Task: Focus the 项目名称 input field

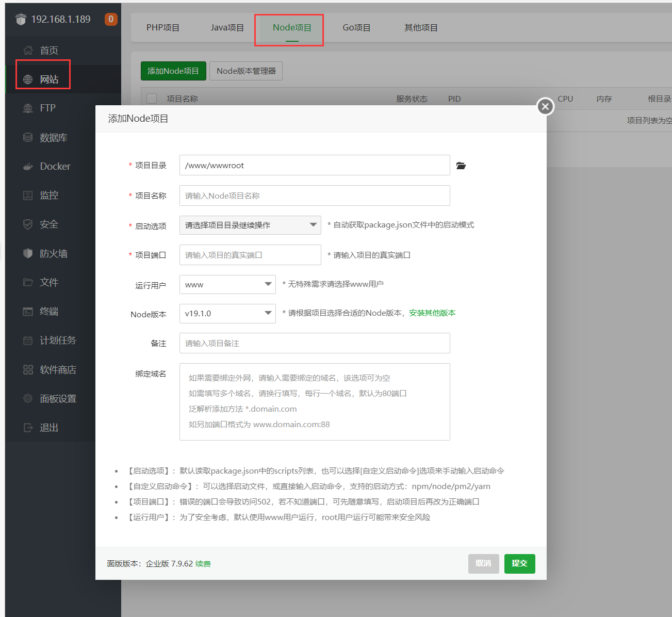Action: [x=315, y=196]
